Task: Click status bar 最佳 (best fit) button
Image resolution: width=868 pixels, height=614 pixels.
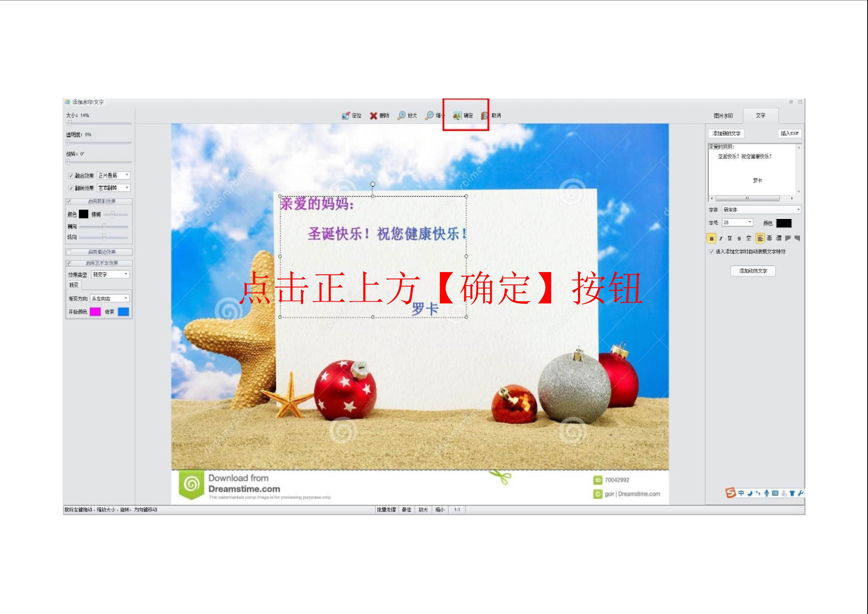Action: (406, 510)
